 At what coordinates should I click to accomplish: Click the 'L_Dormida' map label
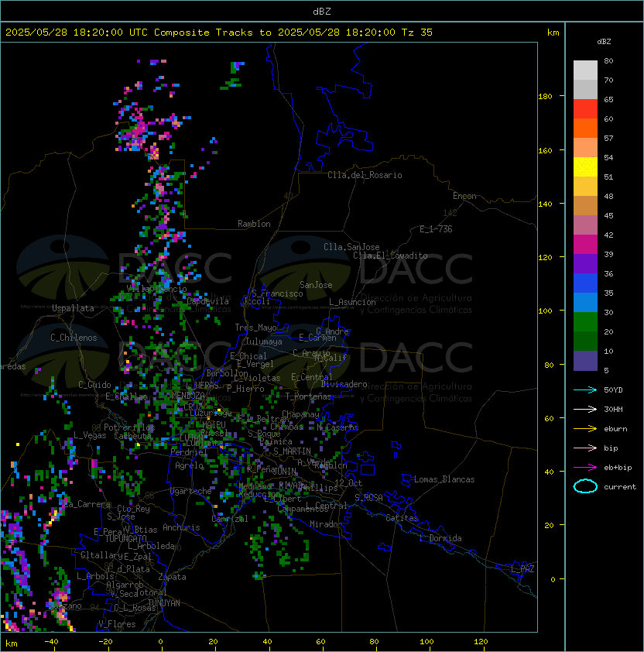pos(440,538)
